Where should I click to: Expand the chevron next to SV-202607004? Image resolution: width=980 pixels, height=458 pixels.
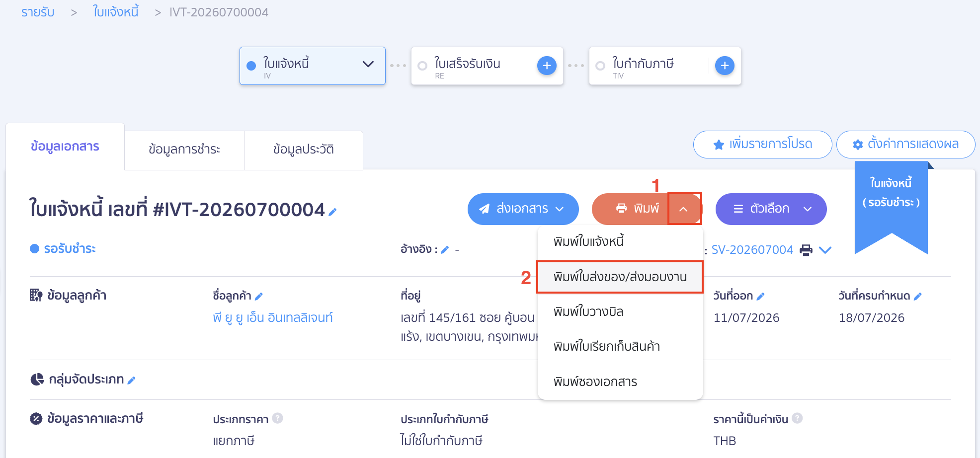[825, 250]
